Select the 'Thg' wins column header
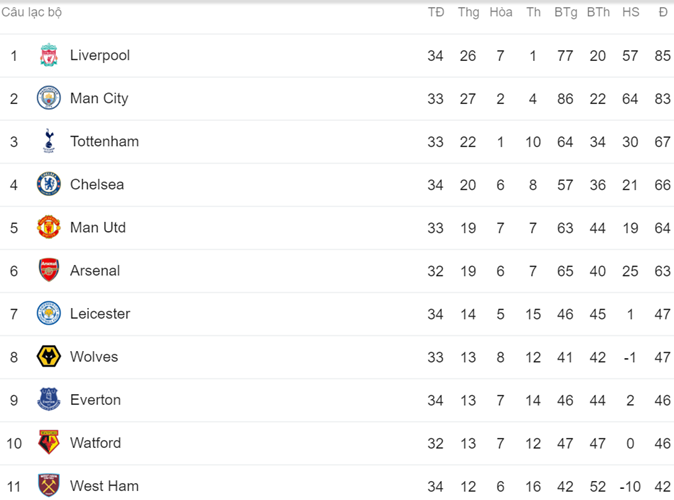Image resolution: width=674 pixels, height=500 pixels. coord(468,12)
